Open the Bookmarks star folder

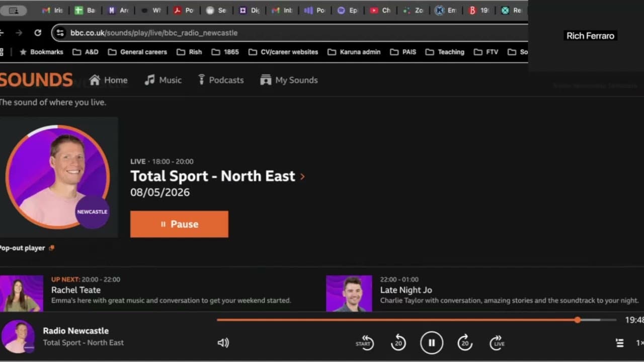click(41, 52)
